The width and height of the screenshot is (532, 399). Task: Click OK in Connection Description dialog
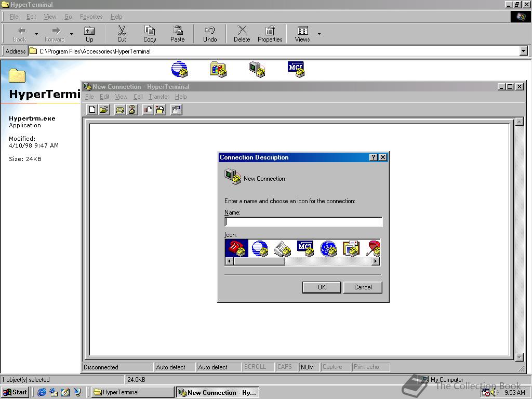pos(322,287)
